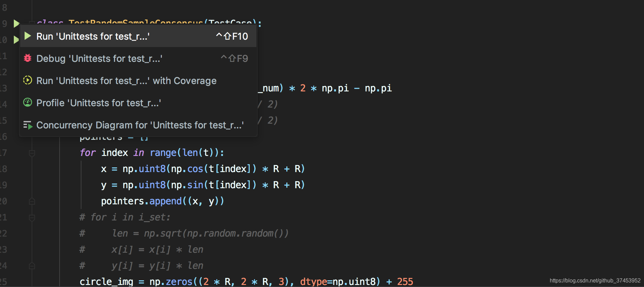
Task: Click the 'len = np.sqrt(np.random.random())' comment
Action: [x=200, y=233]
